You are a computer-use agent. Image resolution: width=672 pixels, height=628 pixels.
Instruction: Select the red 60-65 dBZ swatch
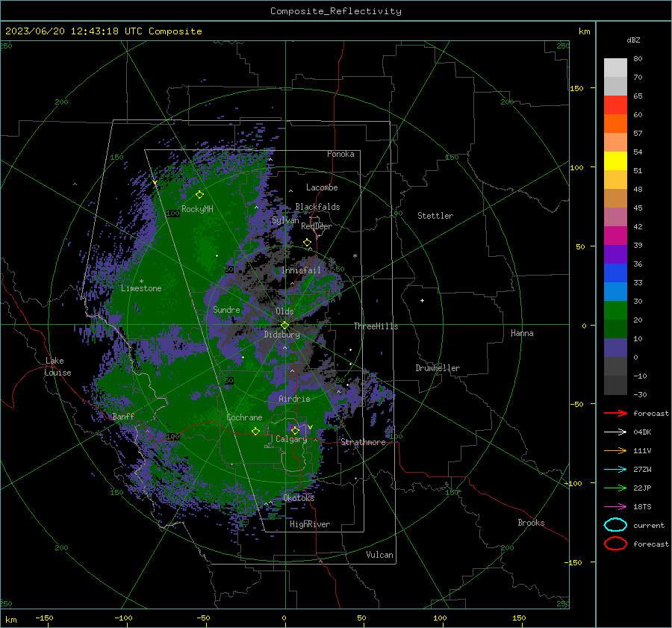click(615, 105)
